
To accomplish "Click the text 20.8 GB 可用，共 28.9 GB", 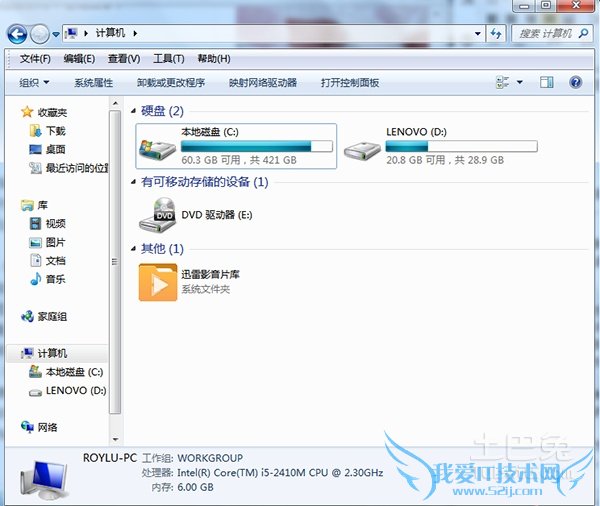I will pyautogui.click(x=445, y=160).
